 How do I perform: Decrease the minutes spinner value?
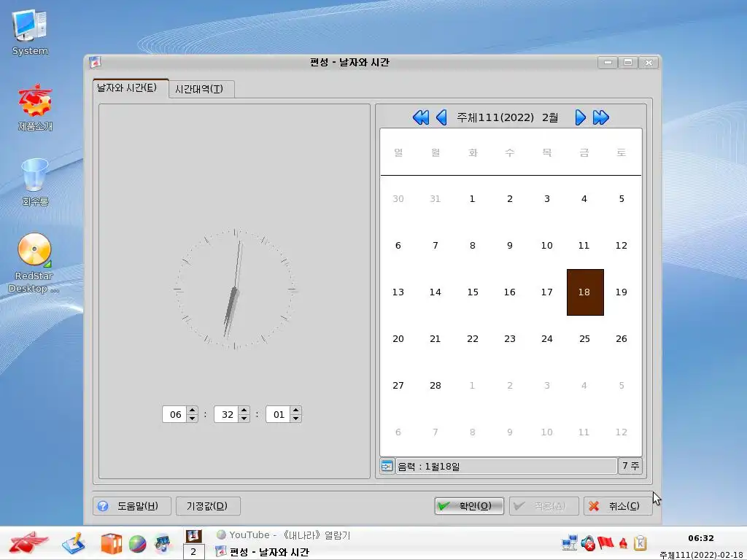(244, 418)
